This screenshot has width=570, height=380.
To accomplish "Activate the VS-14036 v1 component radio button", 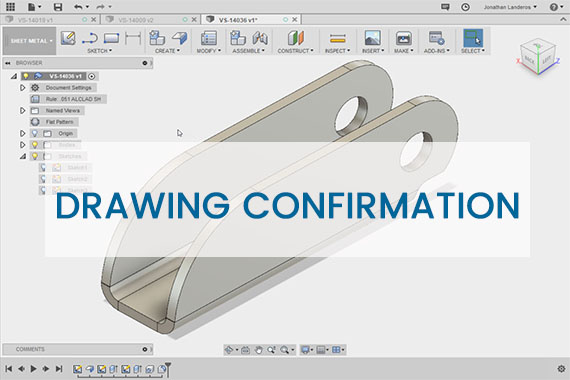I will coord(92,76).
